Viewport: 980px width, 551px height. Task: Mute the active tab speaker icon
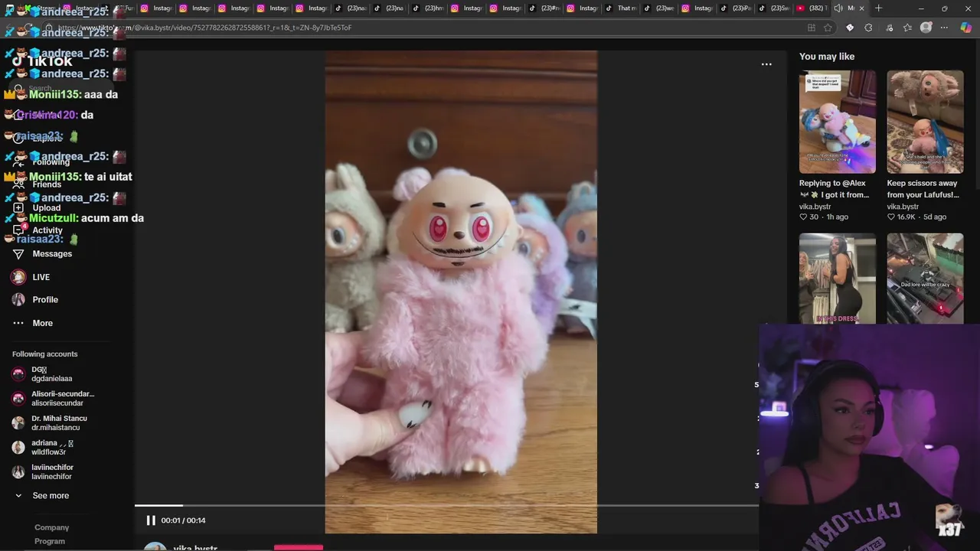(x=838, y=8)
